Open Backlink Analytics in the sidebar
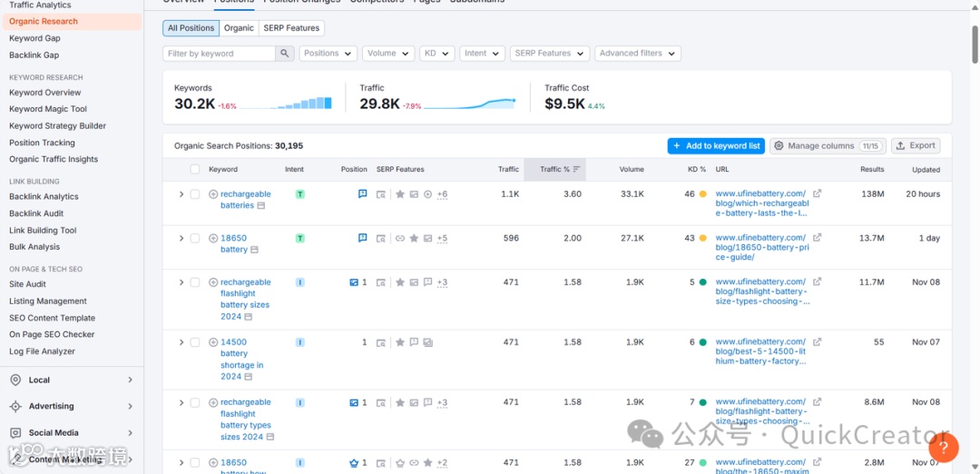The width and height of the screenshot is (980, 474). 44,196
